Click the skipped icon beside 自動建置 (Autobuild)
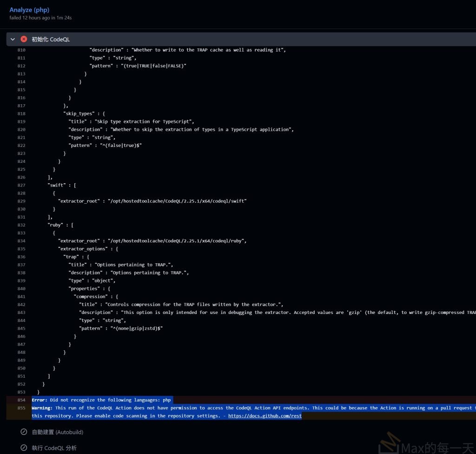 tap(24, 432)
